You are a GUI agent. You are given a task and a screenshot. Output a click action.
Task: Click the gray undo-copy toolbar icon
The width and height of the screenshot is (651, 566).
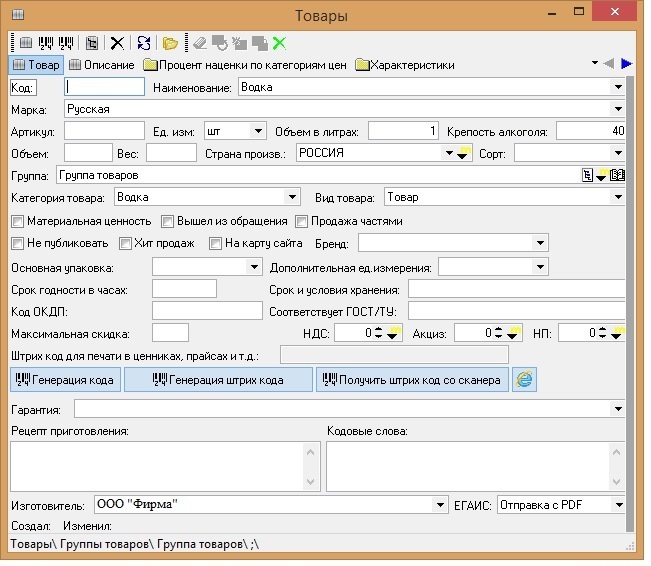pos(220,43)
